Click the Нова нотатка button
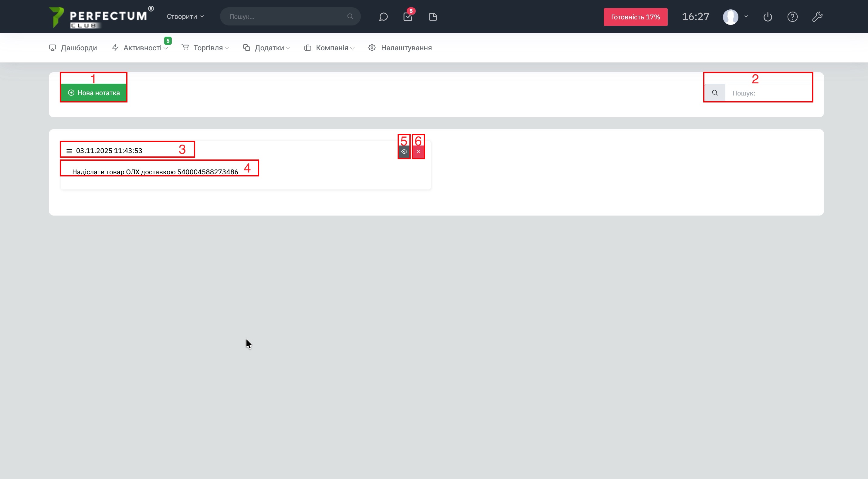This screenshot has height=479, width=868. point(94,93)
